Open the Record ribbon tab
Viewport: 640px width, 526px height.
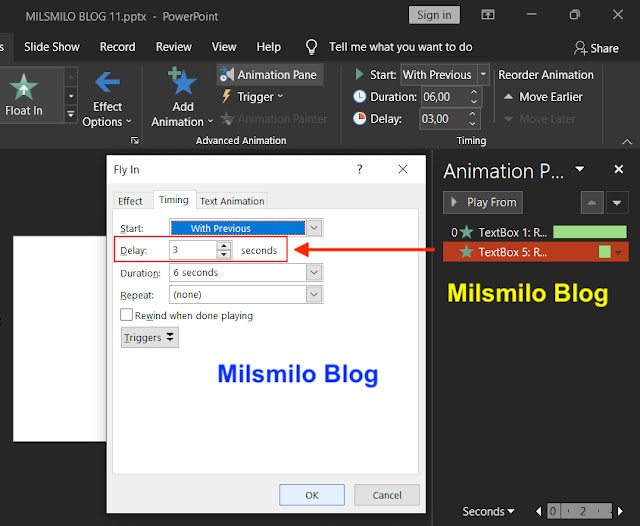tap(118, 47)
